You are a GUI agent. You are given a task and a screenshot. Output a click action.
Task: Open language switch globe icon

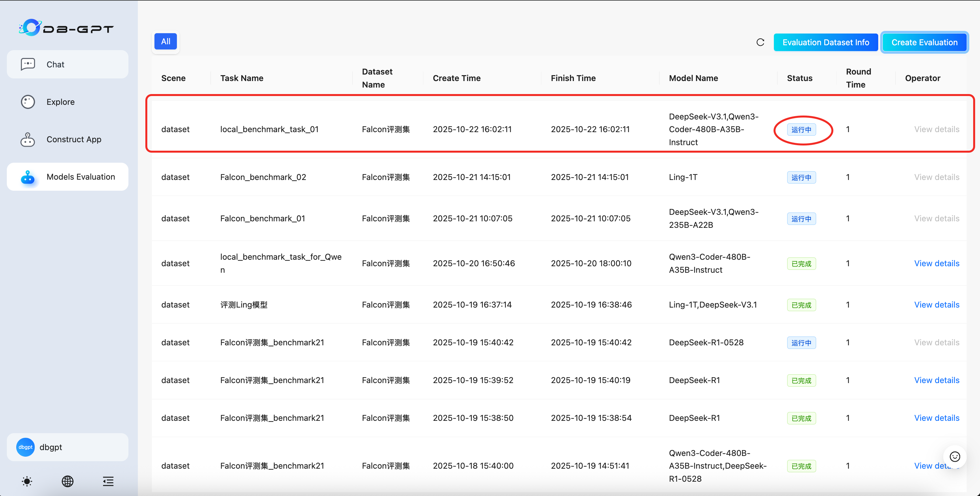pyautogui.click(x=68, y=481)
